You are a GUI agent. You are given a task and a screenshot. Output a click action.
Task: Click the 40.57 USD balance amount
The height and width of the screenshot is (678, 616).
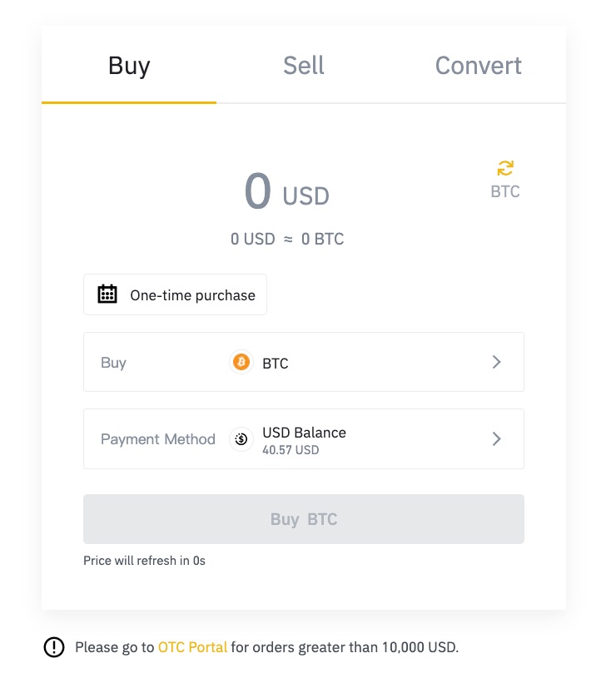point(291,451)
